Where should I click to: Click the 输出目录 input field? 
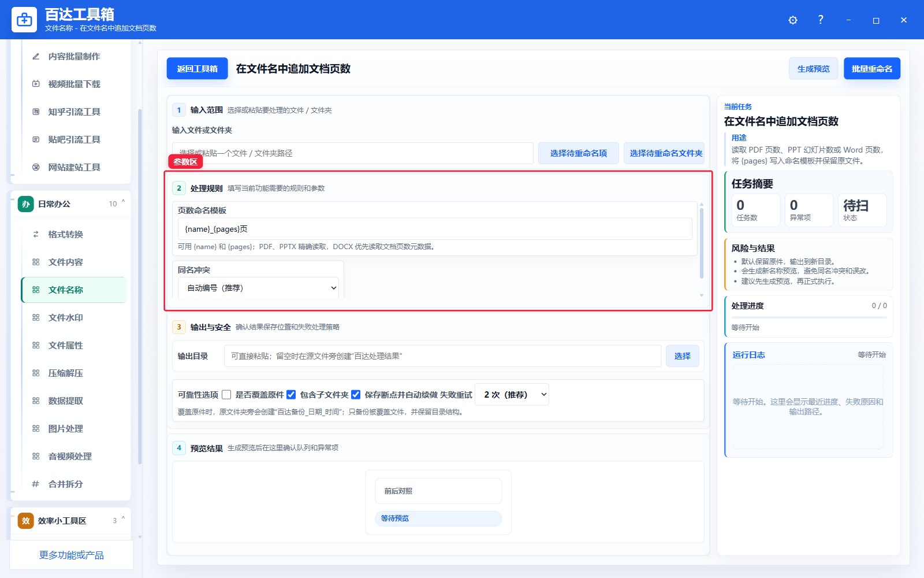[x=442, y=356]
